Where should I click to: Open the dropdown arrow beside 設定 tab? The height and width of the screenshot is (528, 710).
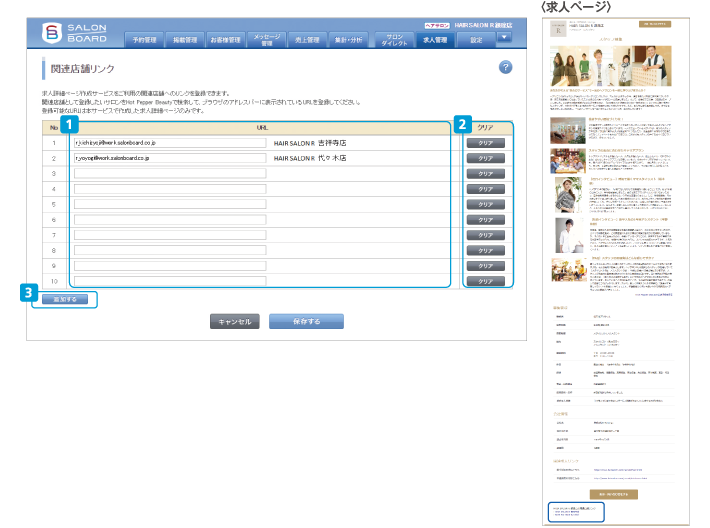504,38
